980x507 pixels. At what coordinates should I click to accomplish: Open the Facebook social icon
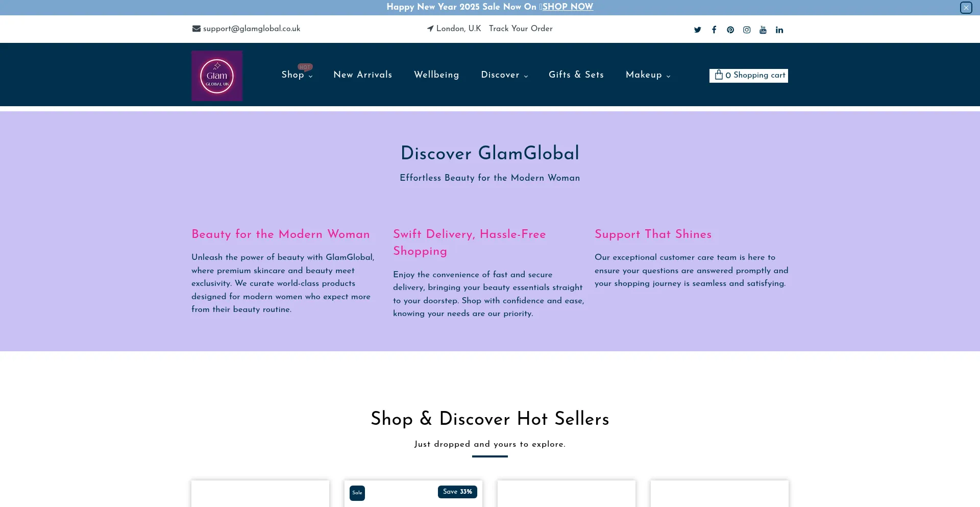click(714, 30)
